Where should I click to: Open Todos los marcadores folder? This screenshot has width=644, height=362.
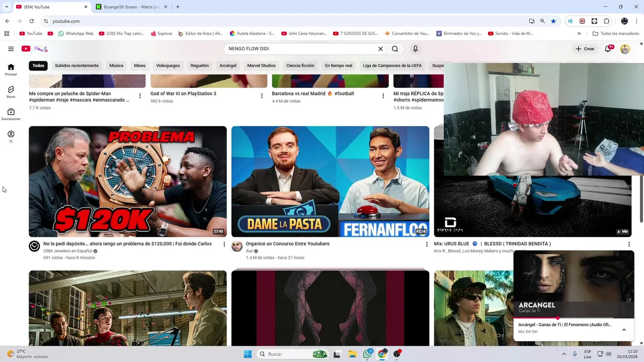(x=616, y=34)
